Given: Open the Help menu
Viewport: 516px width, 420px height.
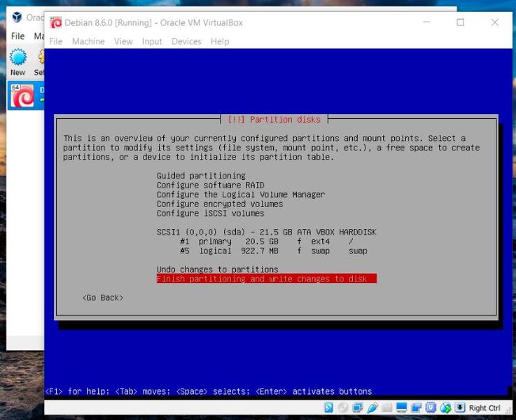Looking at the screenshot, I should click(x=220, y=41).
